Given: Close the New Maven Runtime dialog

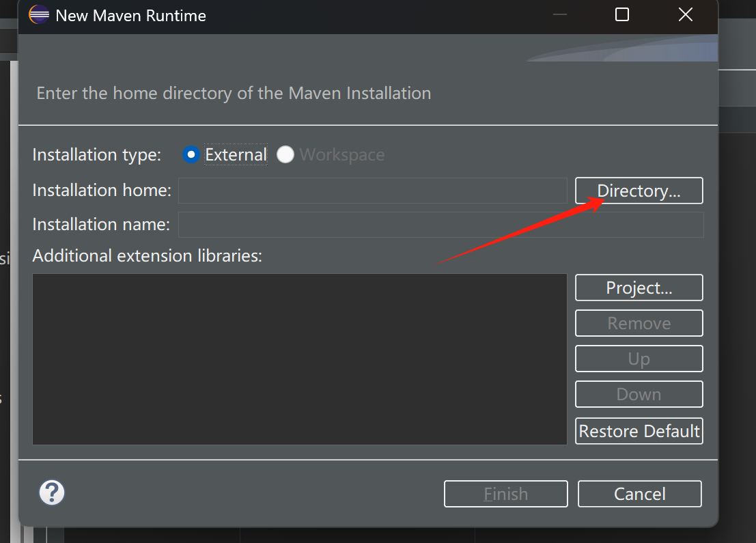Looking at the screenshot, I should [x=686, y=15].
